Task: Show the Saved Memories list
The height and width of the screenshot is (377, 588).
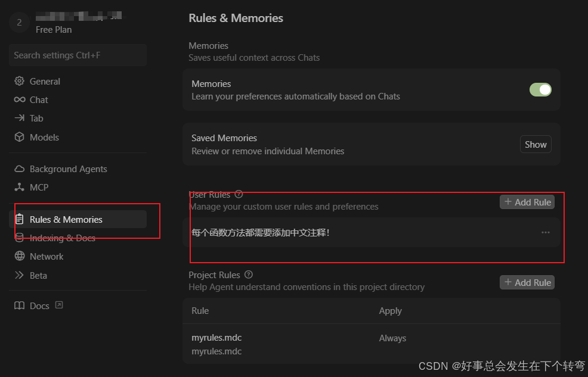Action: click(535, 144)
